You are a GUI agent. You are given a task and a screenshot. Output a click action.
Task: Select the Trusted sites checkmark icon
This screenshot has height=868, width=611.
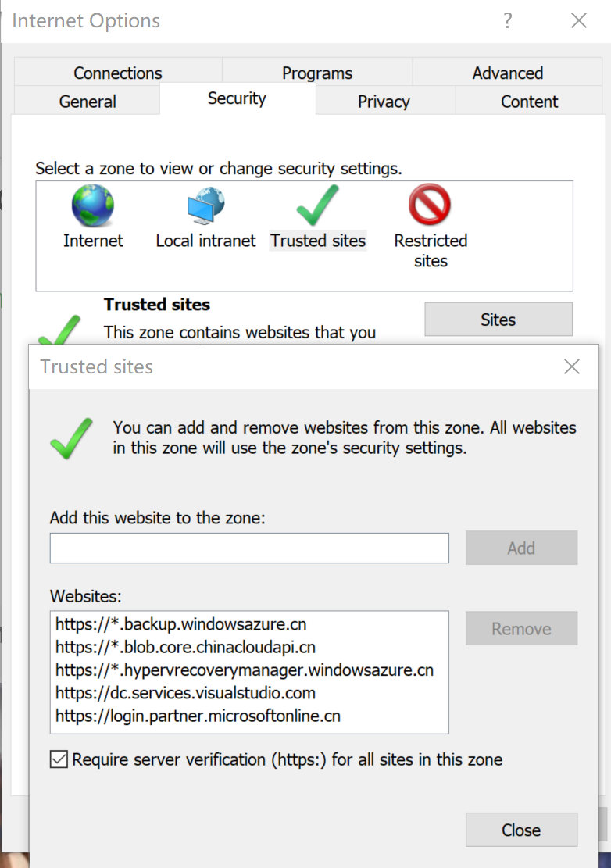click(x=317, y=205)
